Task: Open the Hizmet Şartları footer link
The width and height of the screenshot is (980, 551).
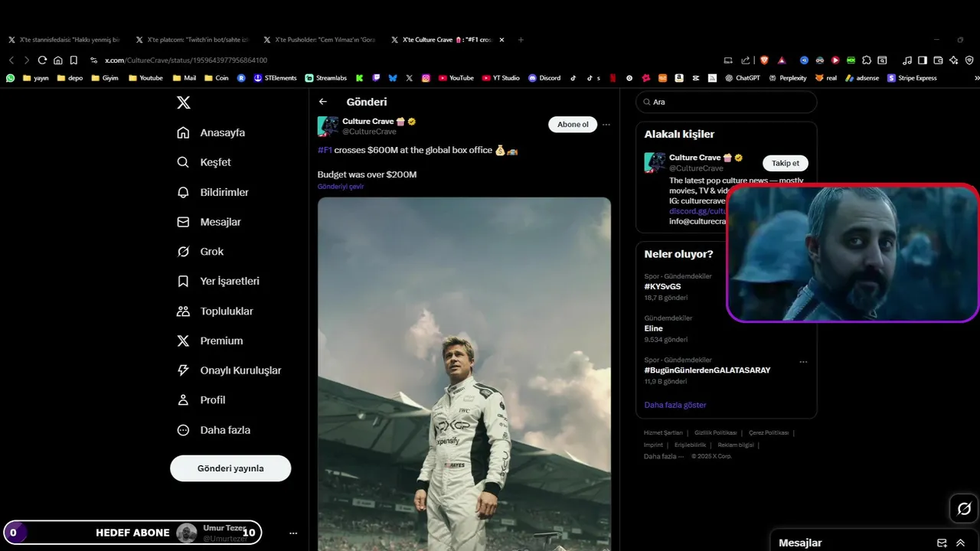Action: 663,433
